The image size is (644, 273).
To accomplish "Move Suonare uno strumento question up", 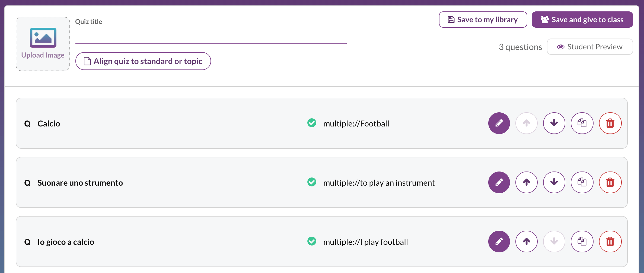I will (527, 182).
